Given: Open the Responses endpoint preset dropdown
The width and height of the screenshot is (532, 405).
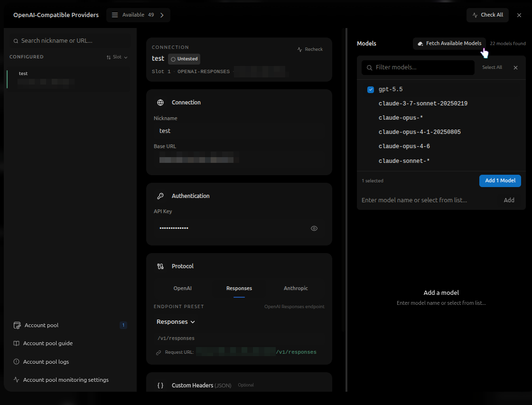Looking at the screenshot, I should click(176, 322).
